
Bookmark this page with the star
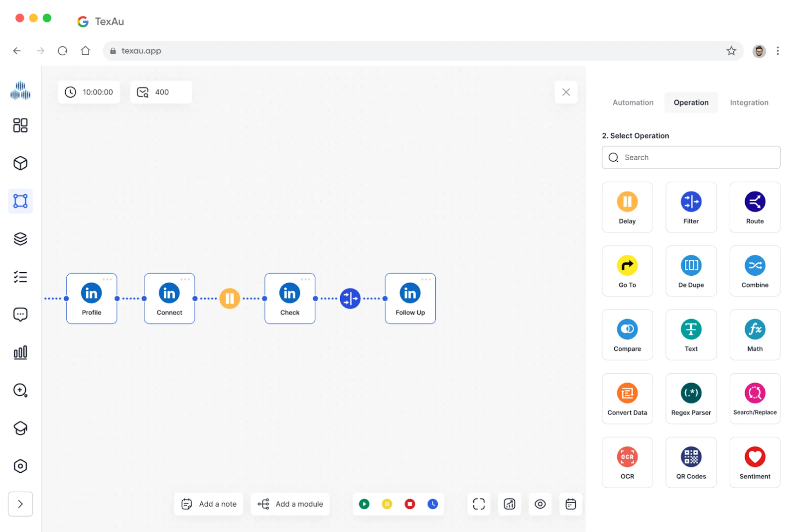coord(731,51)
